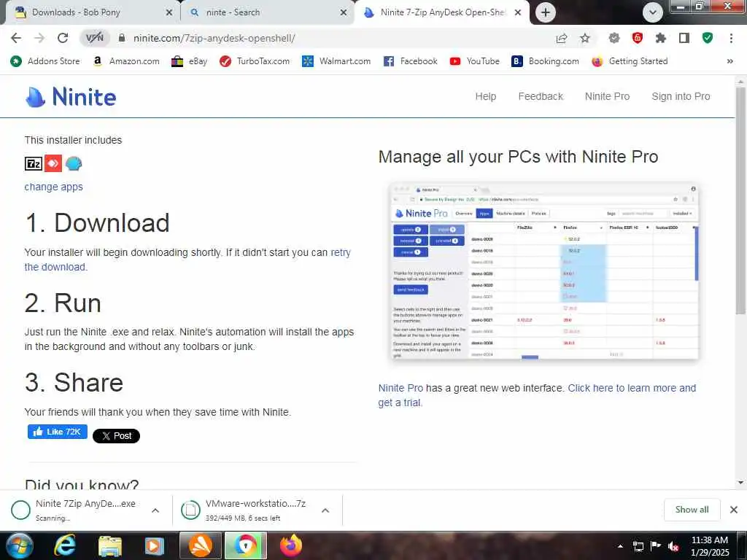
Task: Toggle the browser side panel icon
Action: click(x=684, y=38)
